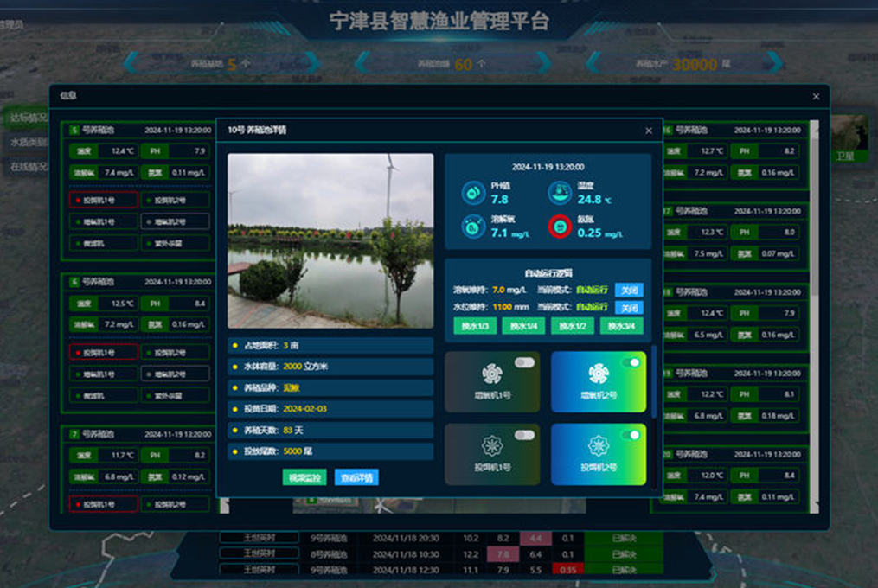
Task: Turn on the 增氧机1号 switch
Action: (524, 363)
